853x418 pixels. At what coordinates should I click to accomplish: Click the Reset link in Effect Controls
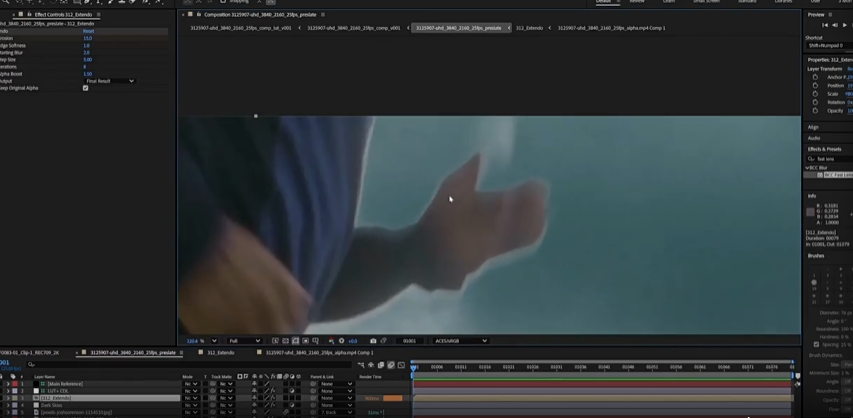pyautogui.click(x=89, y=31)
